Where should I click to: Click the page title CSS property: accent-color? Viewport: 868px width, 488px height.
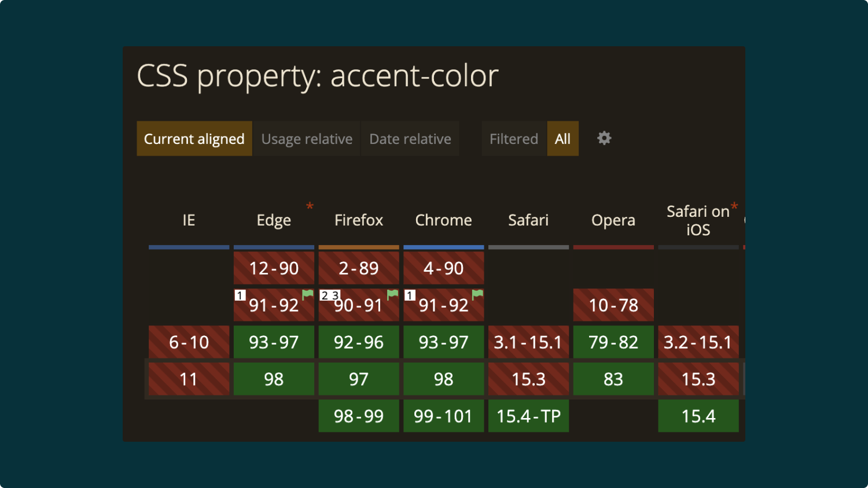point(318,76)
